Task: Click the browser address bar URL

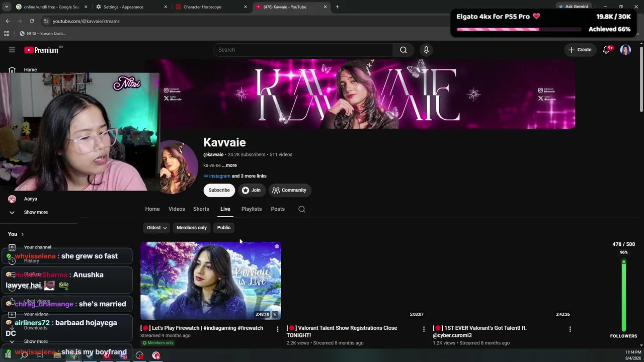Action: coord(86,21)
